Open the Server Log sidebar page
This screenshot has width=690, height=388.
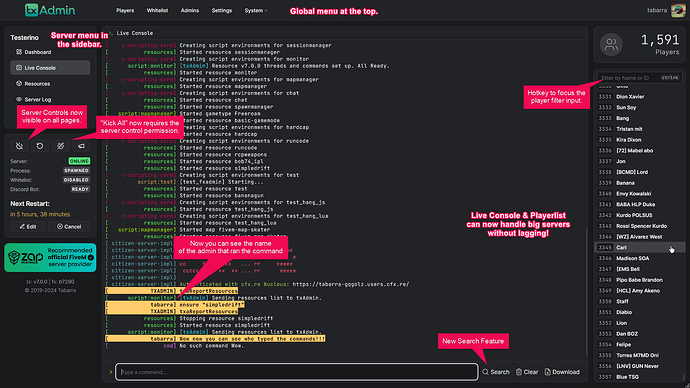click(50, 99)
